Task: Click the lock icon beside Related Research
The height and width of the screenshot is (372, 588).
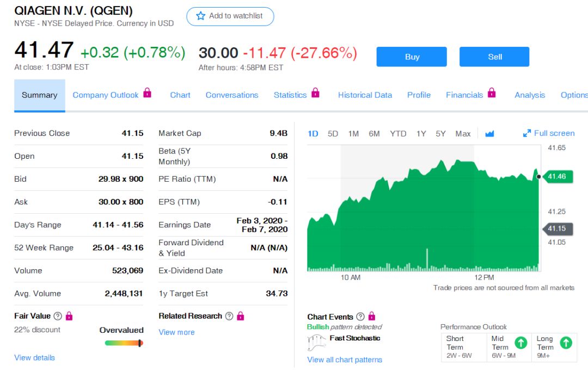Action: tap(241, 316)
